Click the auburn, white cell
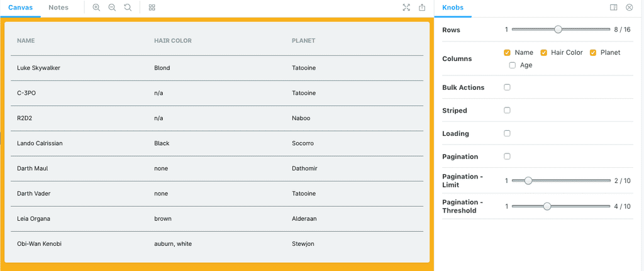This screenshot has width=644, height=271. (173, 244)
